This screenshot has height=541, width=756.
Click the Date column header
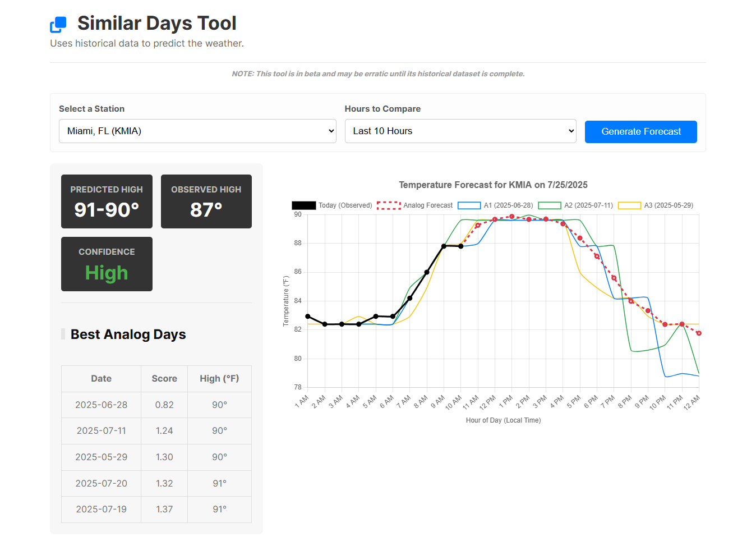[101, 379]
